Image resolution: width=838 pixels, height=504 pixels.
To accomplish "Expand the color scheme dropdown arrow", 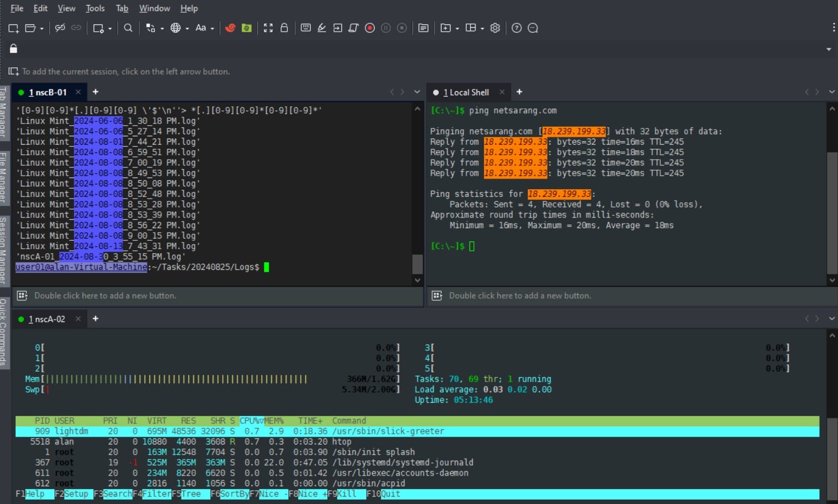I will pos(162,28).
